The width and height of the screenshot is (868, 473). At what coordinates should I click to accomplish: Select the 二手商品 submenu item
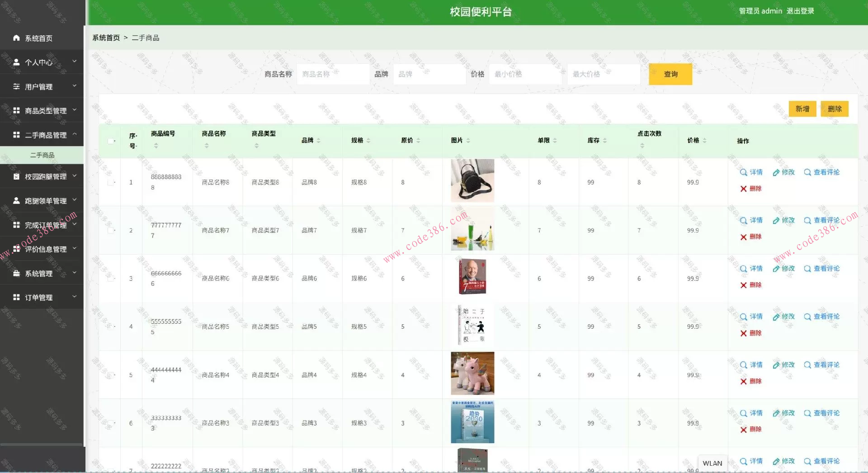click(42, 155)
